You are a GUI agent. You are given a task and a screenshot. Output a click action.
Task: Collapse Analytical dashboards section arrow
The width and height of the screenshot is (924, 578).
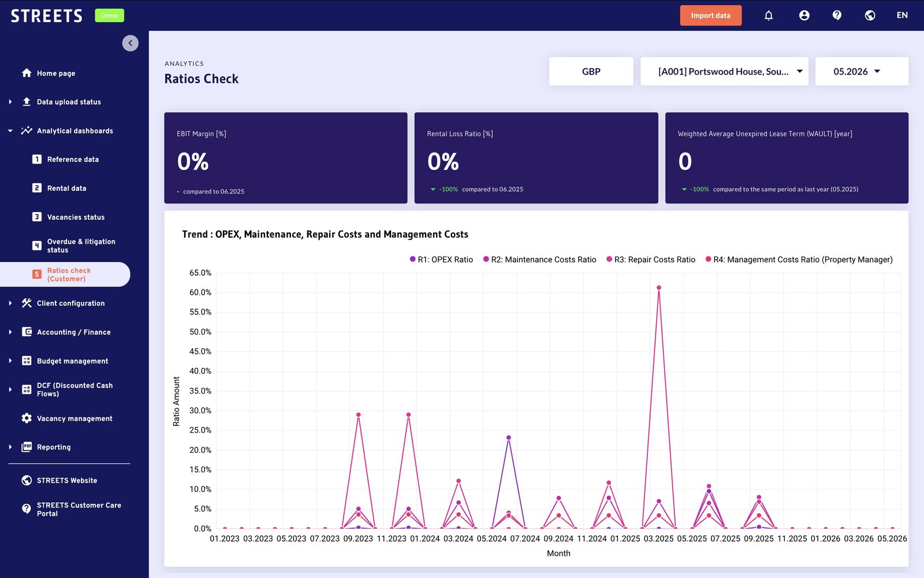(x=10, y=131)
